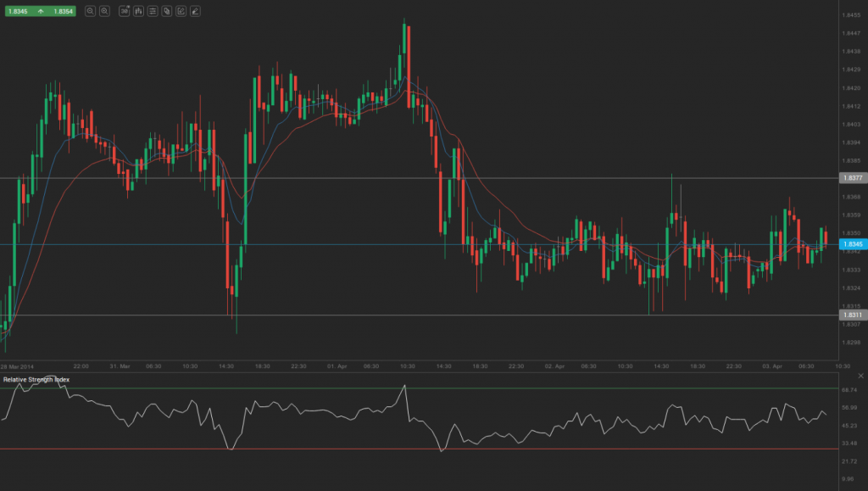
Task: Click the attach objects paperclip icon
Action: (x=167, y=11)
